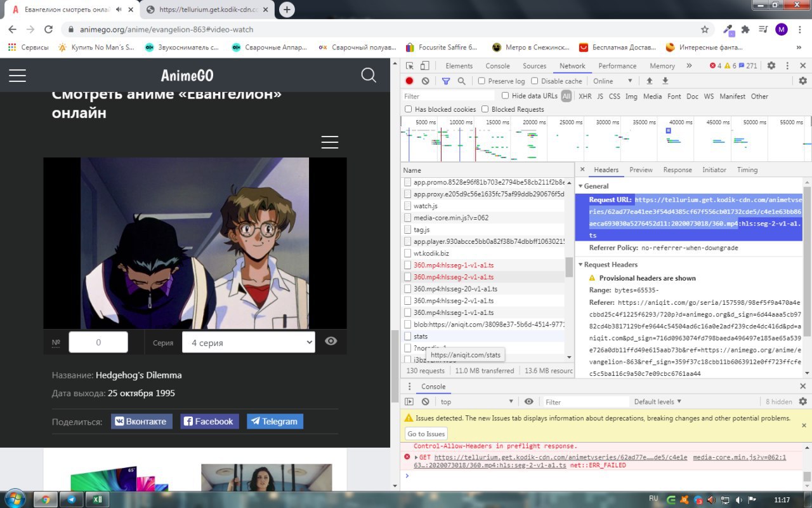This screenshot has width=812, height=508.
Task: Click Go to Issues button
Action: (x=426, y=434)
